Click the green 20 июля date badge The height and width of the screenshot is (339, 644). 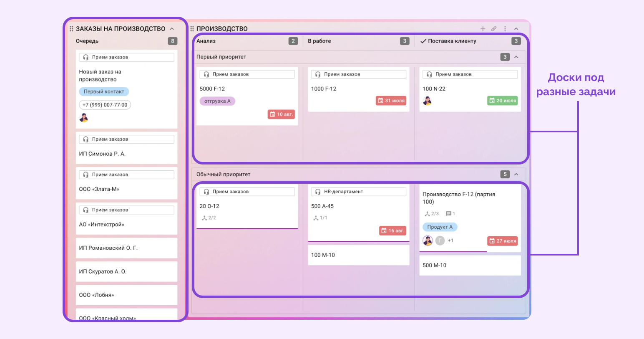(x=502, y=101)
